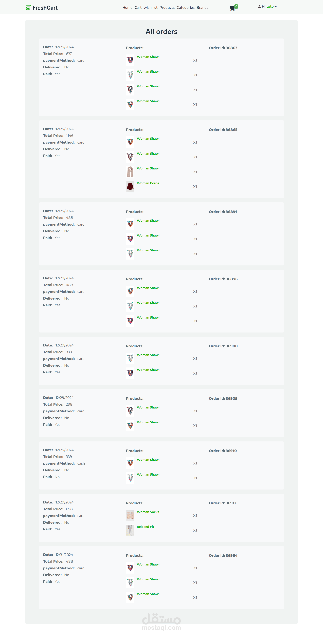Viewport: 323px width, 644px height.
Task: Click the red Woman Borde sweater thumbnail
Action: pos(130,186)
